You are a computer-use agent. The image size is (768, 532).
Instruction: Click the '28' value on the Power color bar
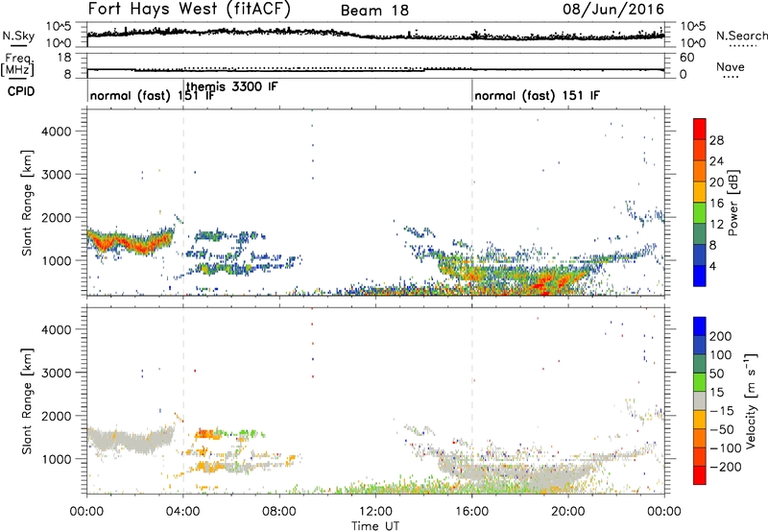[716, 140]
